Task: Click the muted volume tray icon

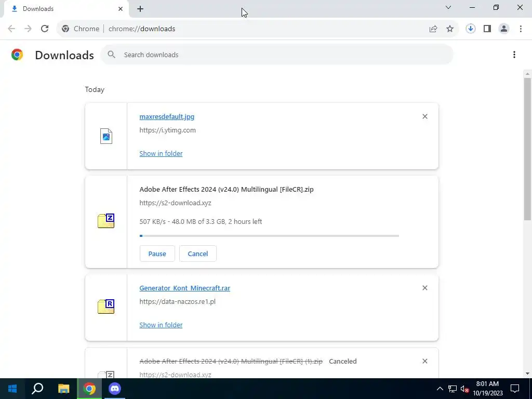Action: pyautogui.click(x=465, y=389)
